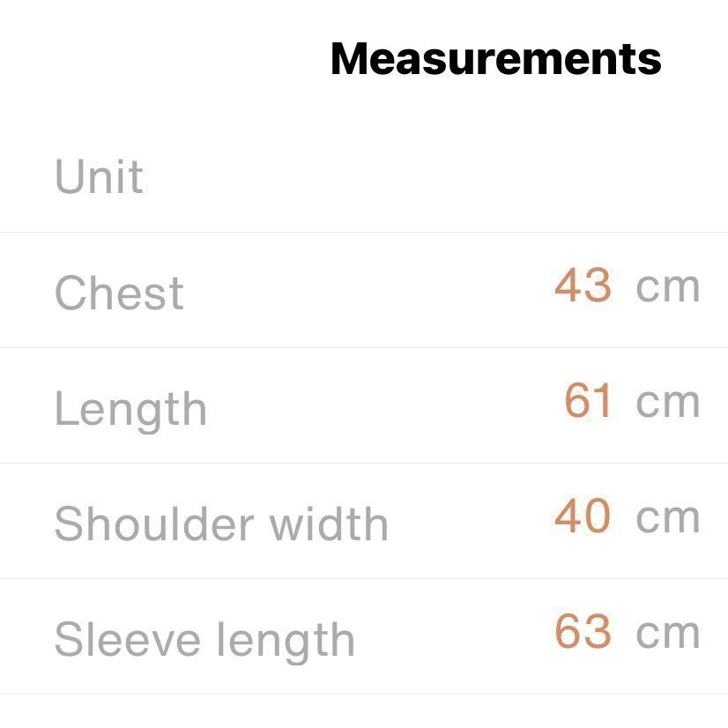The image size is (728, 728).
Task: Click the cm unit next to 63
Action: coord(668,634)
